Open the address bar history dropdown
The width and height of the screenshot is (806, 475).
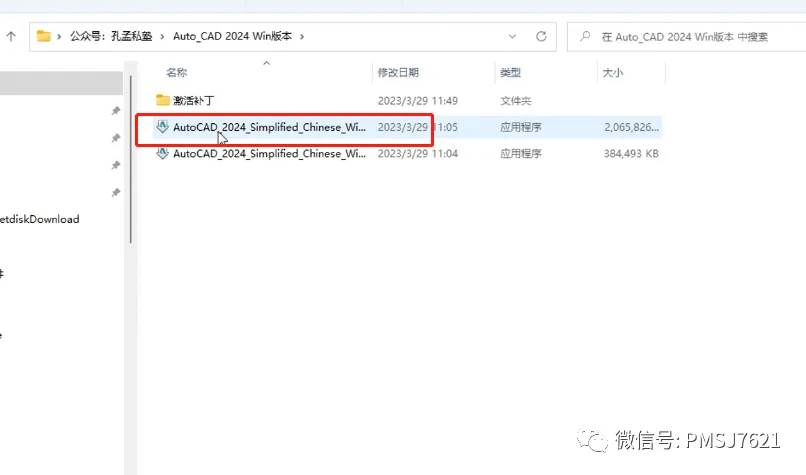click(512, 36)
